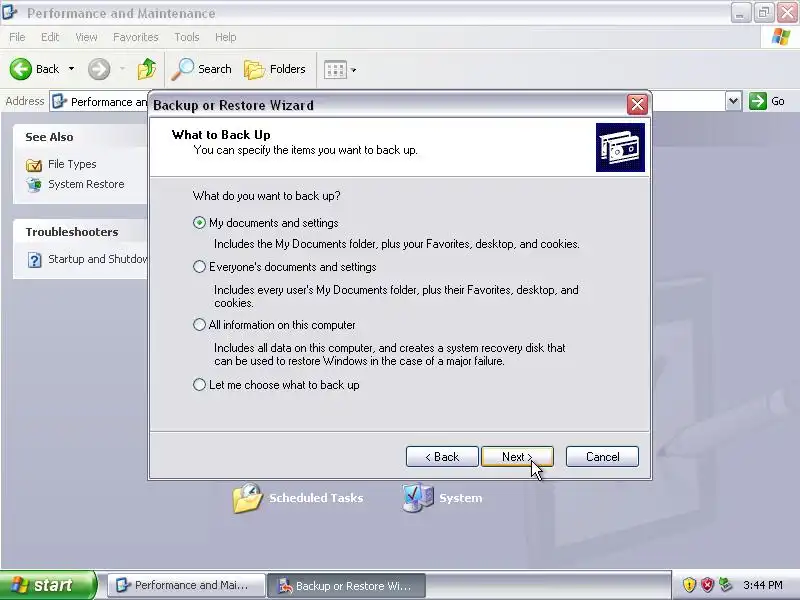The width and height of the screenshot is (800, 600).
Task: Click the yellow security shield tray icon
Action: pos(689,585)
